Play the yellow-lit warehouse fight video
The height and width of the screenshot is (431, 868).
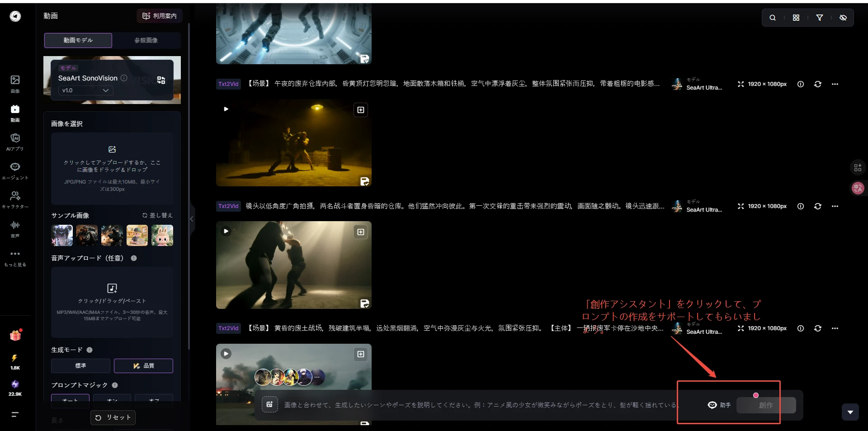pos(226,109)
